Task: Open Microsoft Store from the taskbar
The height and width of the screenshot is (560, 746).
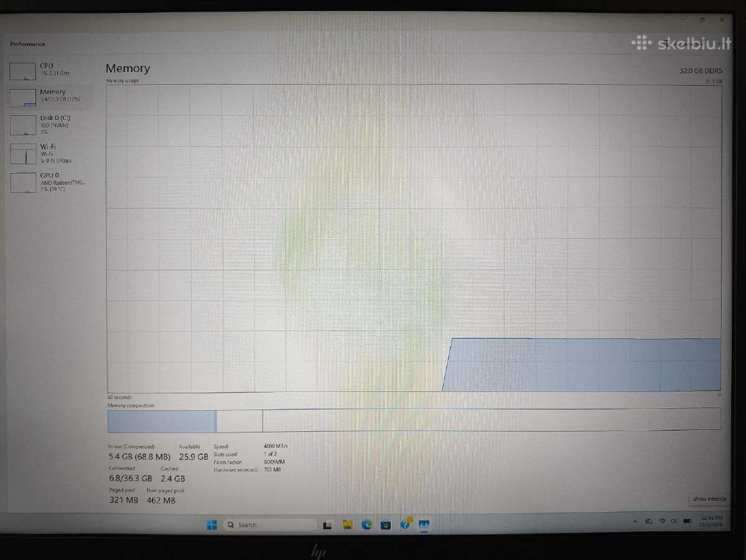Action: click(386, 525)
